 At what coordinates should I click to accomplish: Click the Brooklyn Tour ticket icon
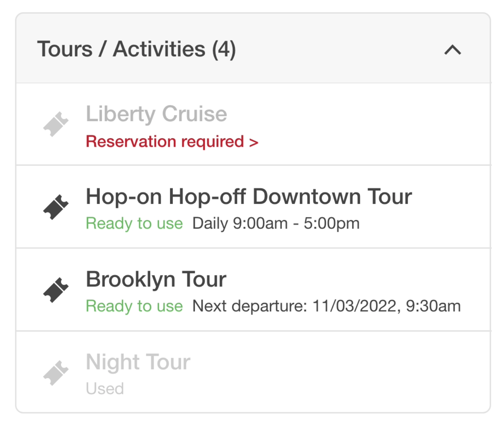pyautogui.click(x=56, y=290)
